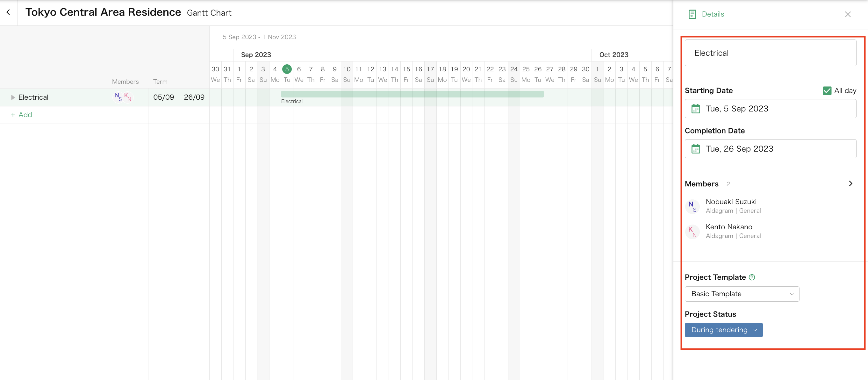Switch to the Details panel tab
868x380 pixels.
click(706, 14)
